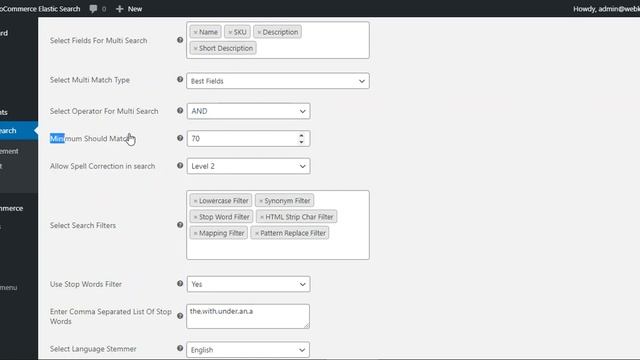
Task: Open help for Select Language Stemmer
Action: (180, 348)
